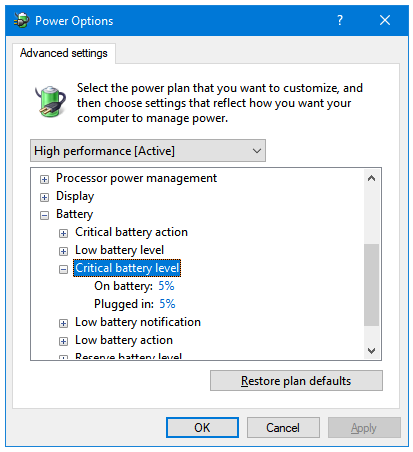Expand the Display settings node
This screenshot has width=413, height=452.
point(44,197)
